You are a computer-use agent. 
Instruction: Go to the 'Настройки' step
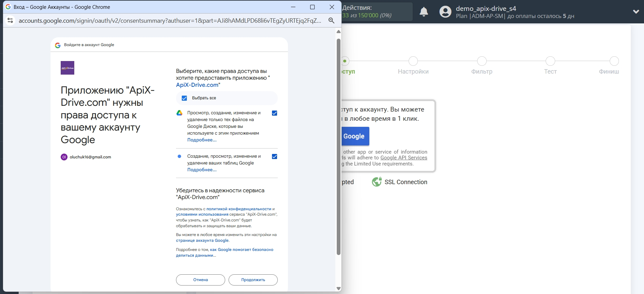413,72
